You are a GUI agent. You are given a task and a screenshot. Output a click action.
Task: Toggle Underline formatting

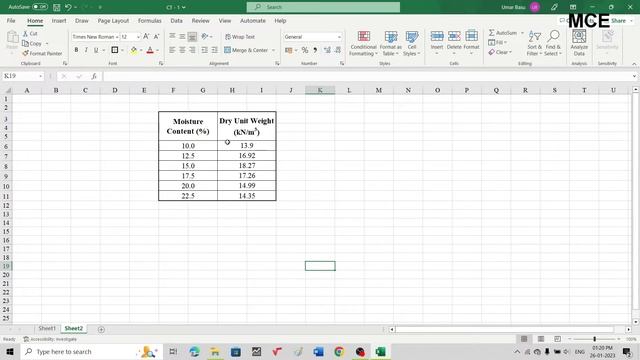(96, 50)
